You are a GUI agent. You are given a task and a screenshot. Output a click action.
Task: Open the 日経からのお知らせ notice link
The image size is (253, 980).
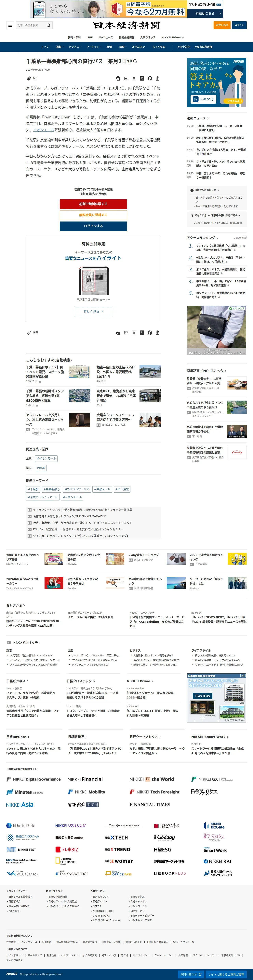pos(205,190)
